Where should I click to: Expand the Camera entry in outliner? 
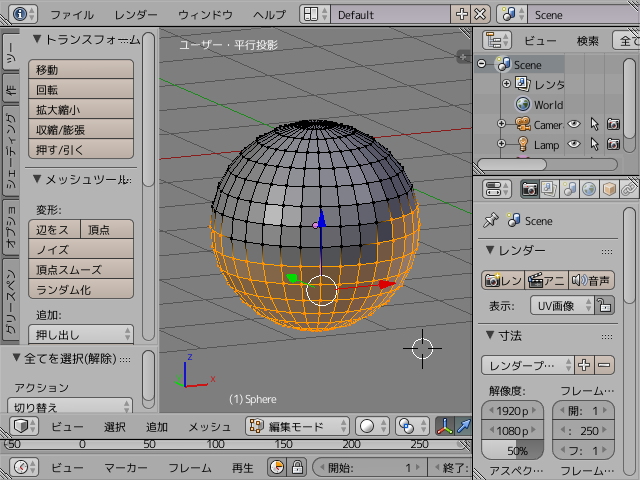pyautogui.click(x=502, y=124)
